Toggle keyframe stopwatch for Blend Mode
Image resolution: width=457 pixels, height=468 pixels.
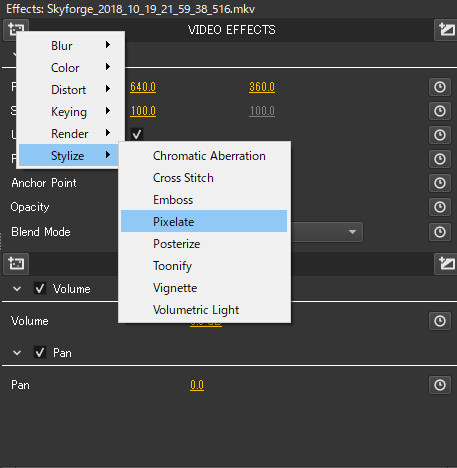[440, 232]
